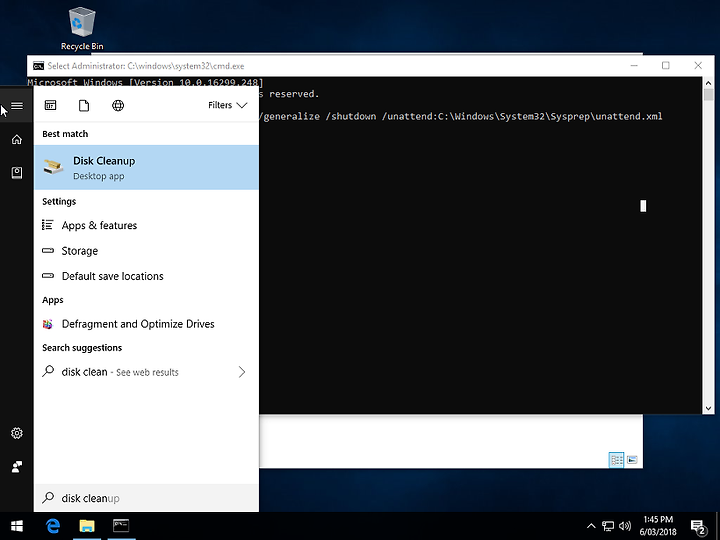The image size is (720, 540).
Task: Click the Apps & features list icon
Action: [48, 225]
